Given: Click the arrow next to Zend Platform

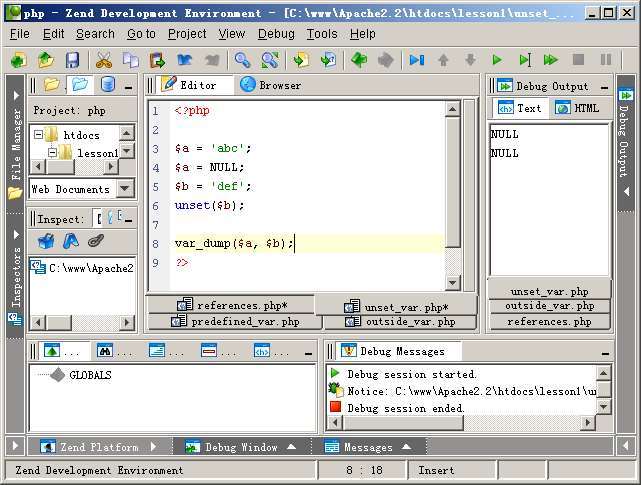Looking at the screenshot, I should tap(153, 447).
